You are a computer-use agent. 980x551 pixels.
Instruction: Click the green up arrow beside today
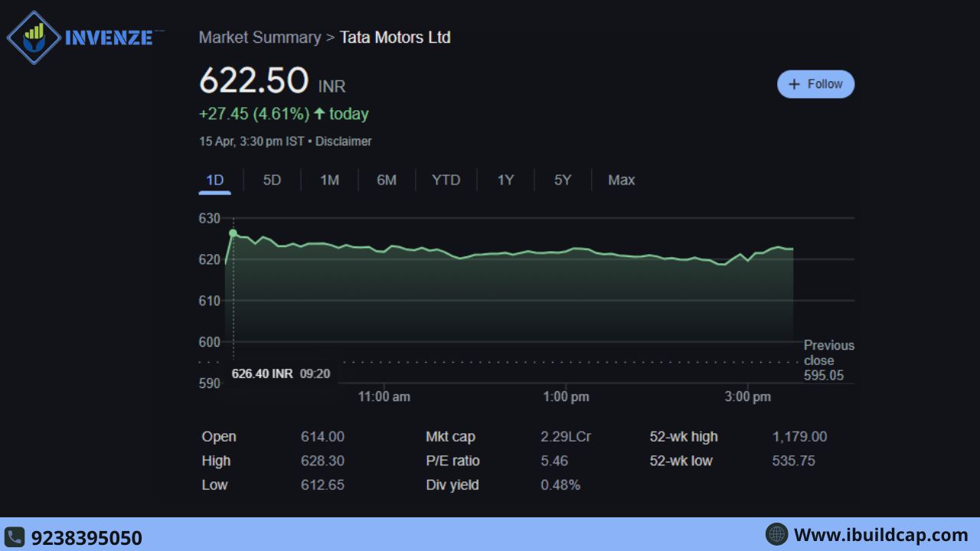(x=319, y=114)
